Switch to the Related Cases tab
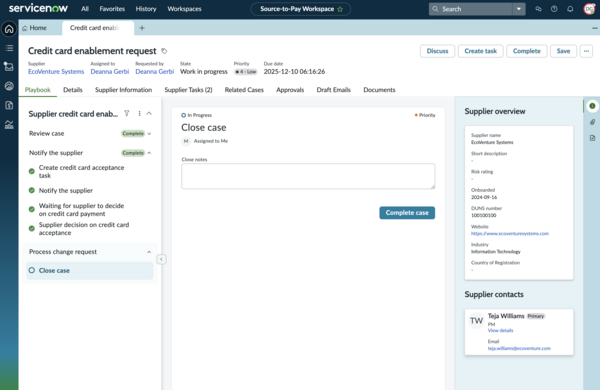Viewport: 600px width, 390px height. 244,90
